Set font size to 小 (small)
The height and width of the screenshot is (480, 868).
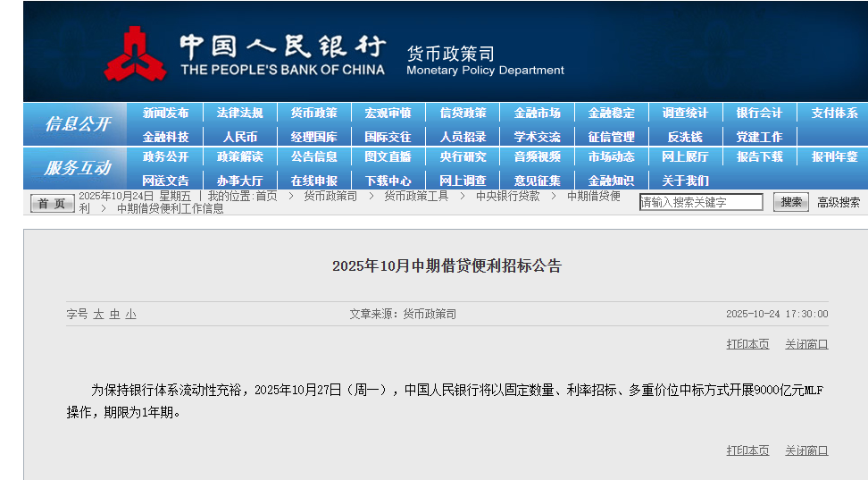coord(130,315)
